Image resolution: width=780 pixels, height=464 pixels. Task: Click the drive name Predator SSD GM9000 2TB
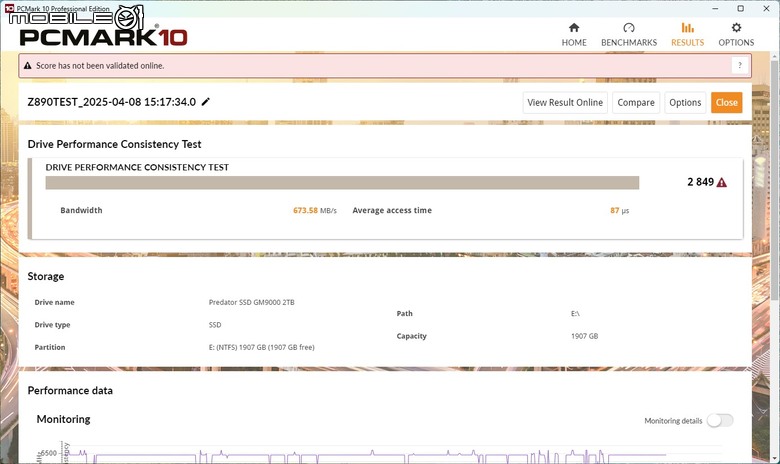coord(251,302)
